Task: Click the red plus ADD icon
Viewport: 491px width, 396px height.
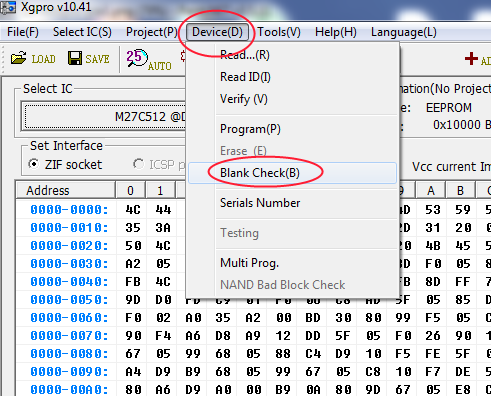Action: coord(471,59)
